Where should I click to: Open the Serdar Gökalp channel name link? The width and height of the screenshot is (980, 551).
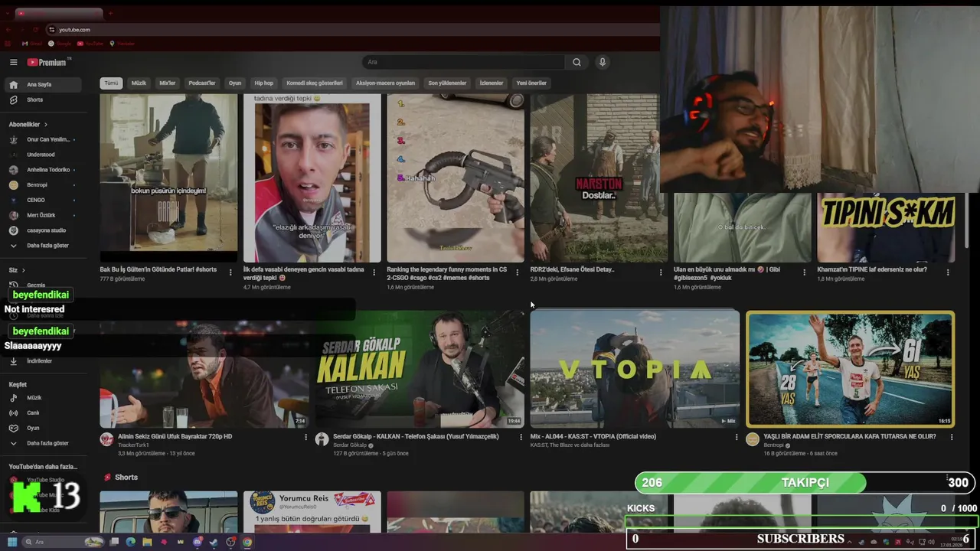[x=350, y=445]
